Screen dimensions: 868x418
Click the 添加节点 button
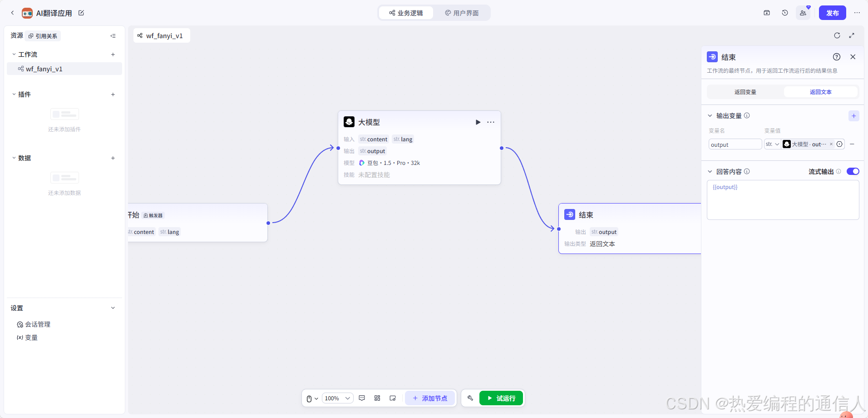[x=430, y=398]
